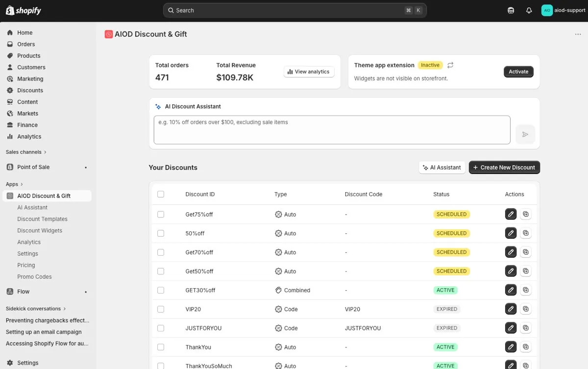Expand the Apps section
This screenshot has height=369, width=588.
(15, 184)
